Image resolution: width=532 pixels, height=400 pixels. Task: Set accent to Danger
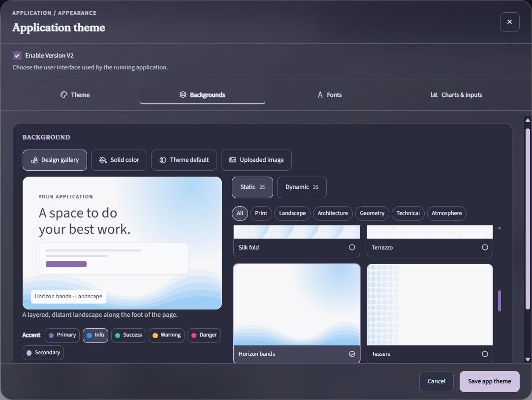[x=204, y=335]
